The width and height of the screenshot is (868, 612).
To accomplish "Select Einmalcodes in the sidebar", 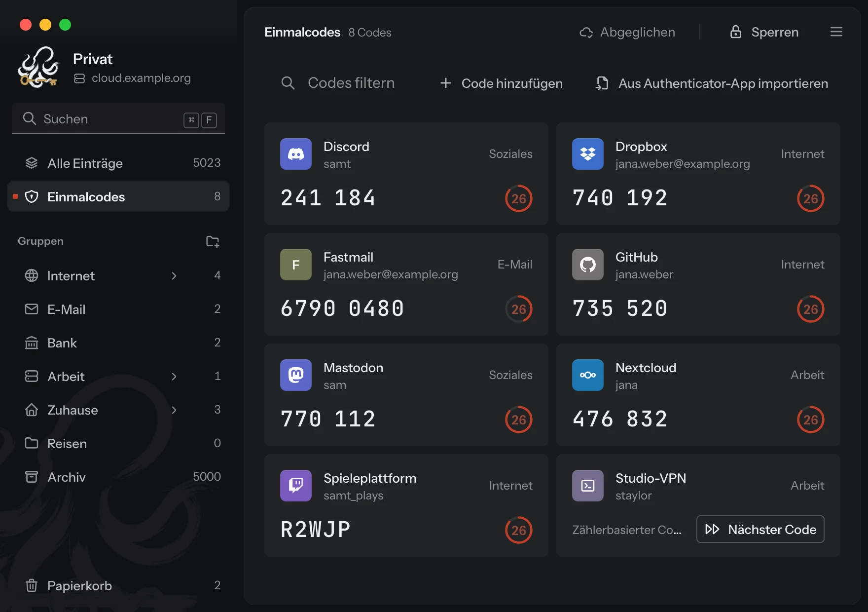I will point(118,196).
